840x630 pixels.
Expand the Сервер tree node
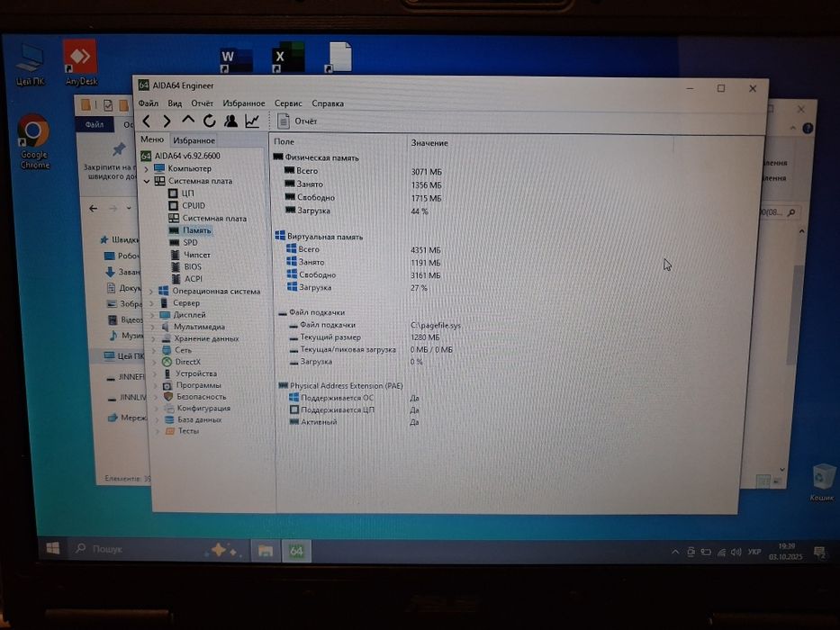(x=152, y=303)
